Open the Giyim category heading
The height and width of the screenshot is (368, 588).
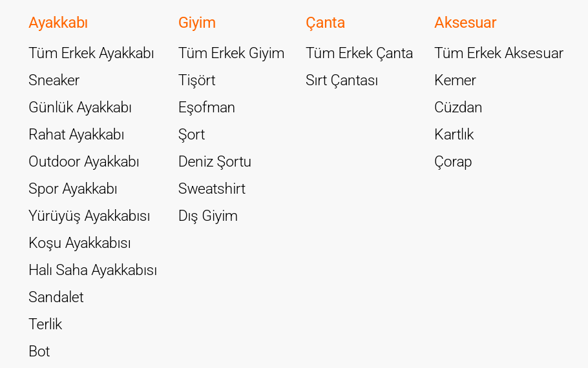(x=197, y=23)
